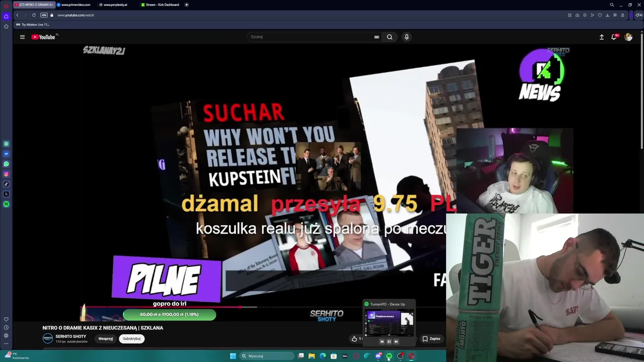Viewport: 644px width, 362px height.
Task: Reload the page with the refresh button
Action: 34,15
